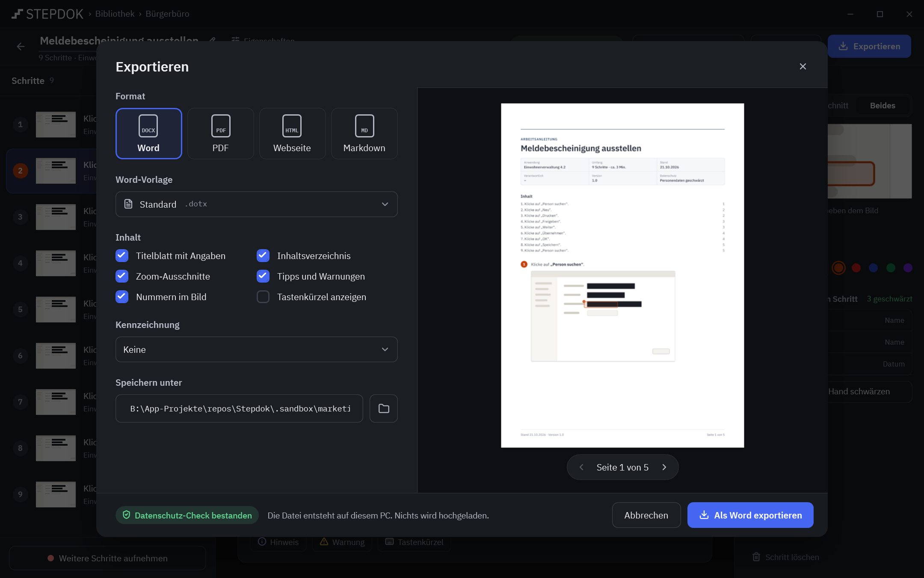Toggle Titelblatt mit Angaben checkbox

122,256
